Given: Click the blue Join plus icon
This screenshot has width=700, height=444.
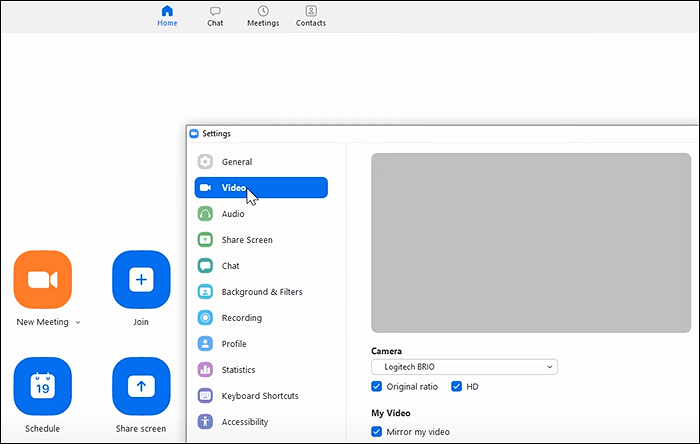Looking at the screenshot, I should pyautogui.click(x=141, y=279).
